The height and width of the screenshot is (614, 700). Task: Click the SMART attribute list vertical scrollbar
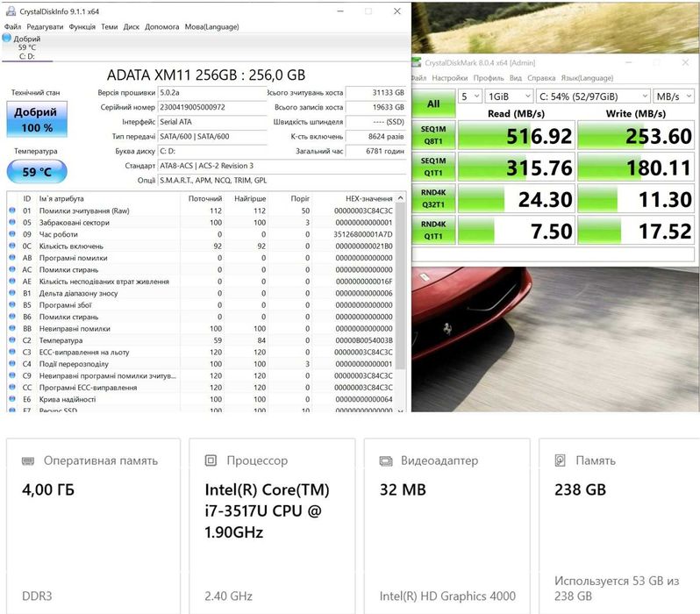(x=401, y=286)
